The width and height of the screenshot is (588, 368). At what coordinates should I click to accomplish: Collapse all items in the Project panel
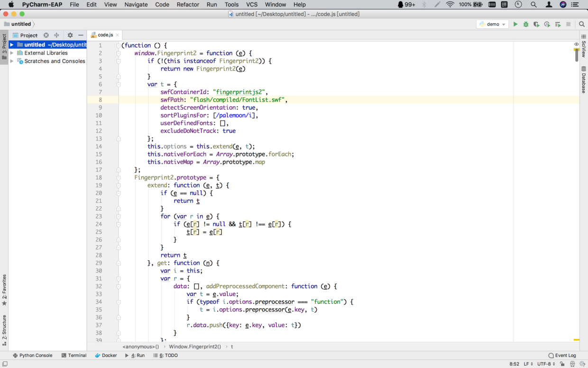click(x=57, y=35)
